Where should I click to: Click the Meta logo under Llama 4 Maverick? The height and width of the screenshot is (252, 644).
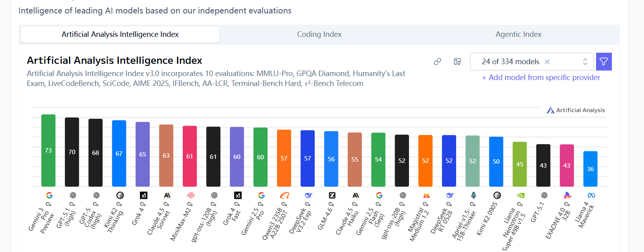[591, 195]
